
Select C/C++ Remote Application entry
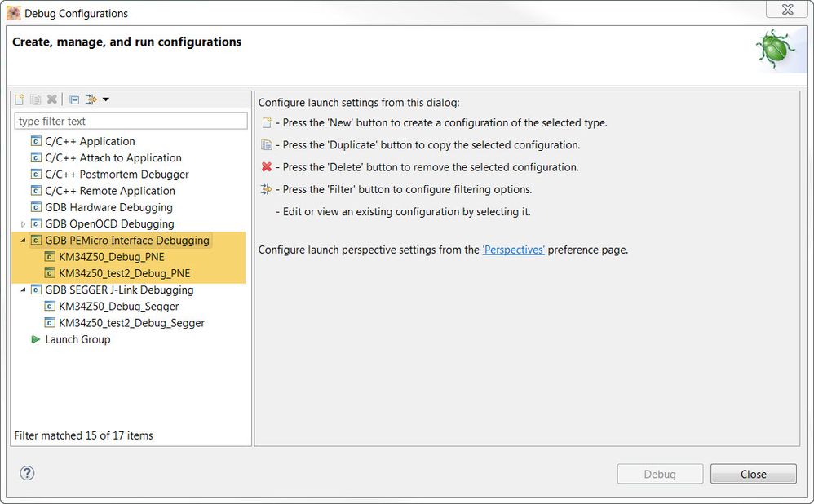coord(110,191)
